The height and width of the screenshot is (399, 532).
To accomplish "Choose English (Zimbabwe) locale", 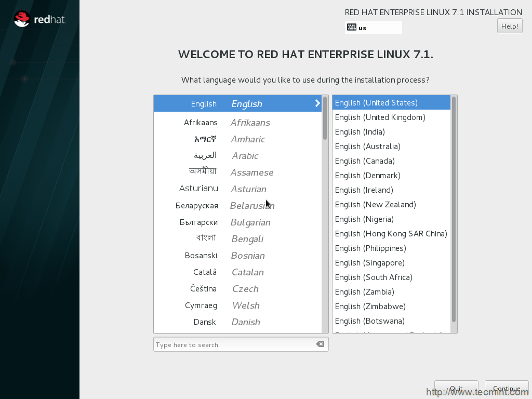I will (x=392, y=307).
